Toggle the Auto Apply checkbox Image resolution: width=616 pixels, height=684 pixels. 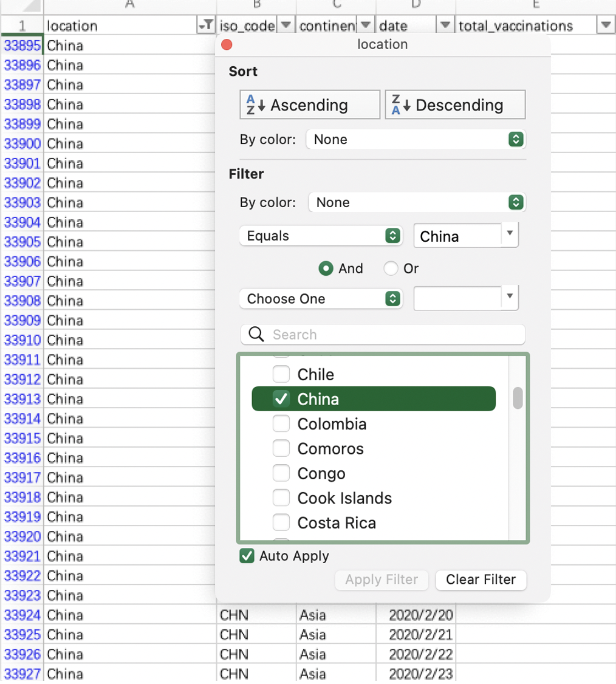(247, 556)
